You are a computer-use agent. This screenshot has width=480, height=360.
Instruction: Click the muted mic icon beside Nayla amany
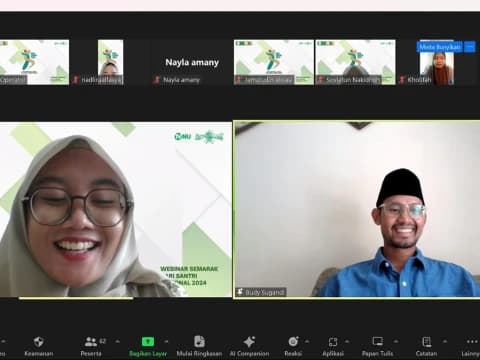coord(156,80)
